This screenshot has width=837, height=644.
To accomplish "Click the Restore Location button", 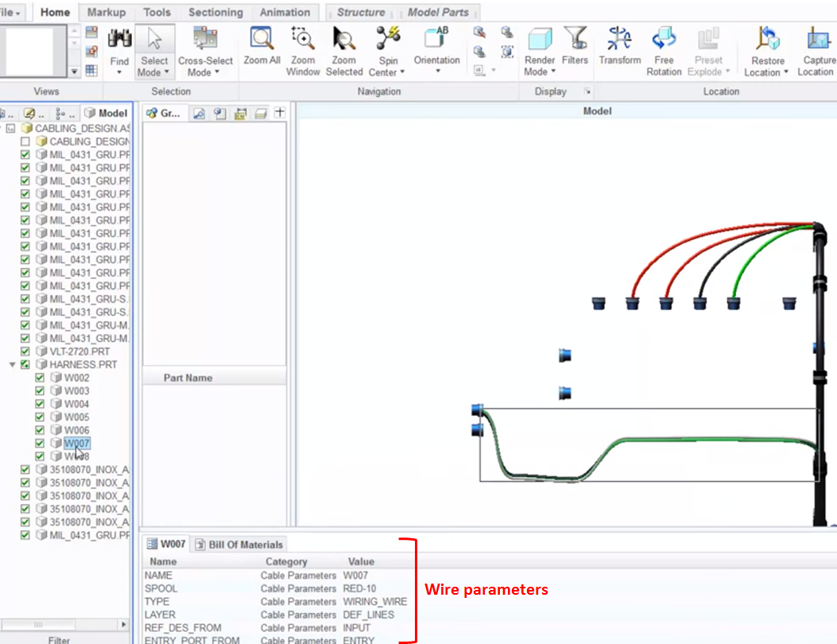I will point(765,48).
